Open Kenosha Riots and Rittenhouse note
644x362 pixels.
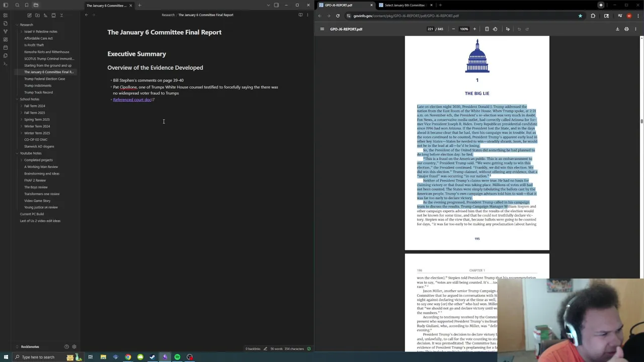47,52
